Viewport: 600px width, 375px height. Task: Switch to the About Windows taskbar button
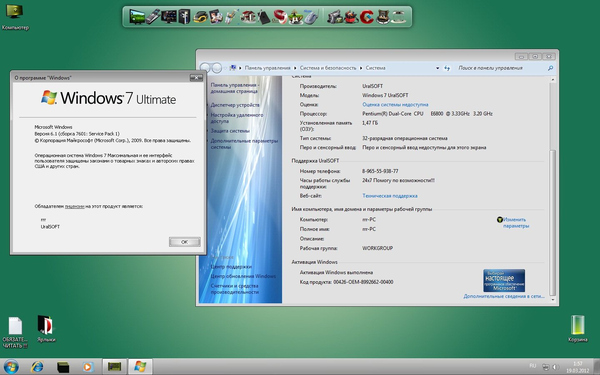point(140,367)
